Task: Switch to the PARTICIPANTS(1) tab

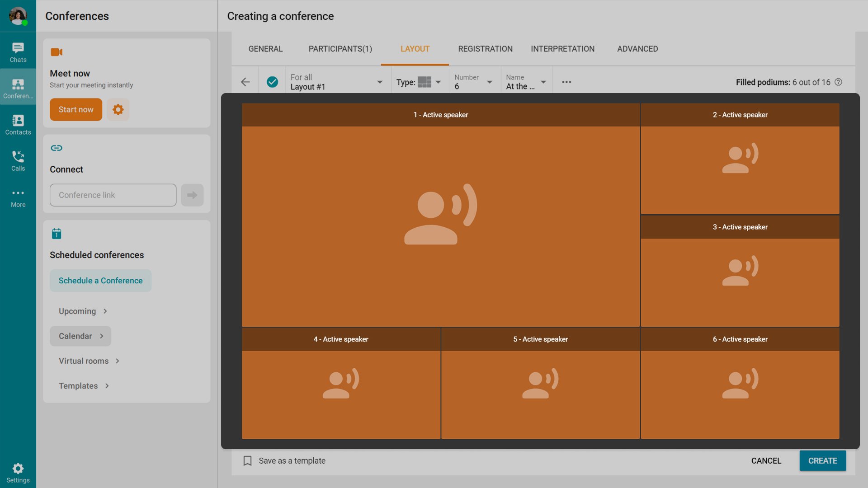Action: pyautogui.click(x=340, y=49)
